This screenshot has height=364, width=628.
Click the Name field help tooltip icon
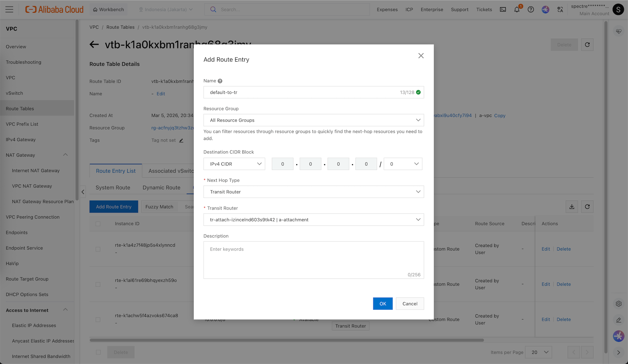[220, 81]
